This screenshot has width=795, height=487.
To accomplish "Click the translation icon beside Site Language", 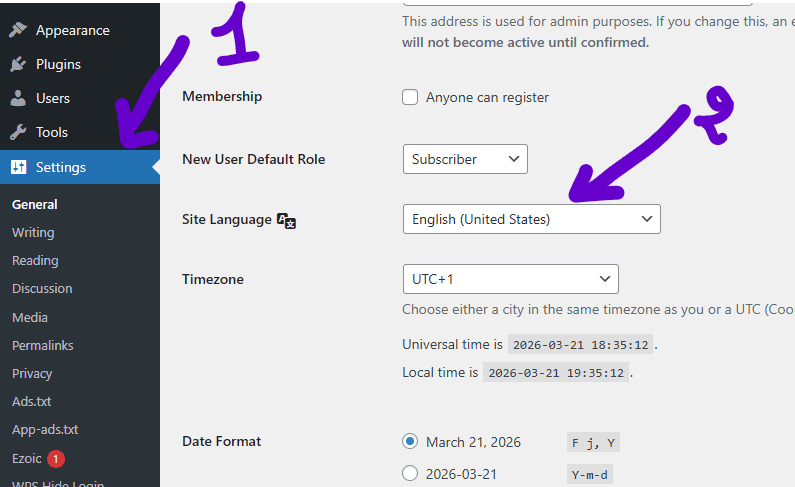I will (x=286, y=220).
